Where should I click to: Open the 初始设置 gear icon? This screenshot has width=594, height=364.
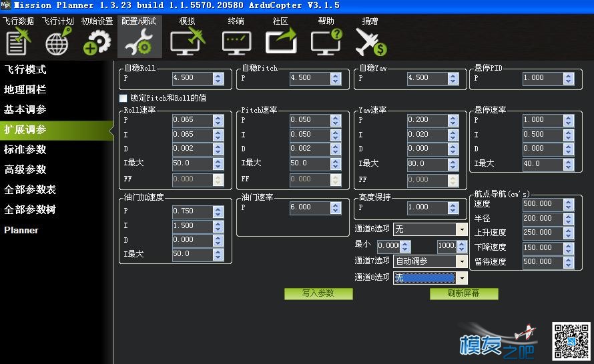[97, 43]
